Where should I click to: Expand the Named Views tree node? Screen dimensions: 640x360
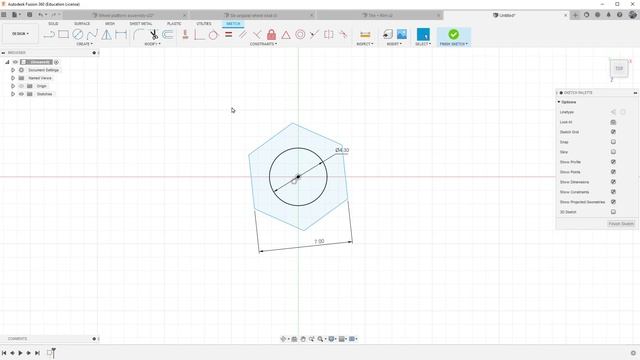[13, 78]
